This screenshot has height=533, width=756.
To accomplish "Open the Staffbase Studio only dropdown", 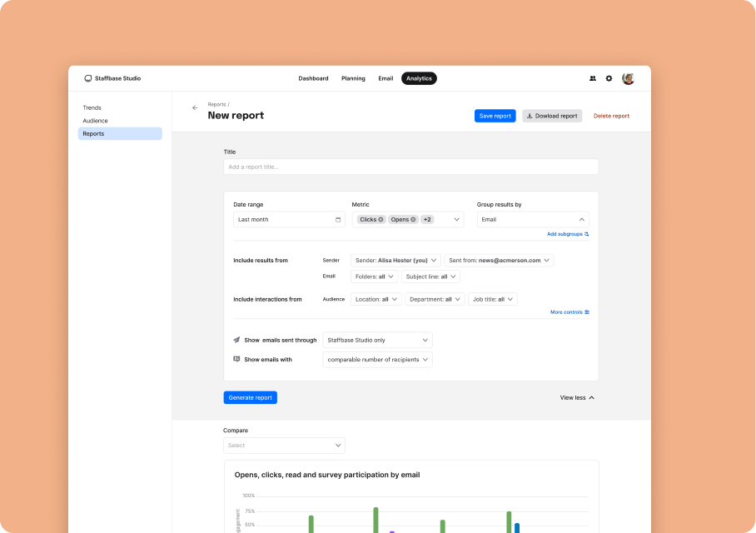I will [x=377, y=340].
